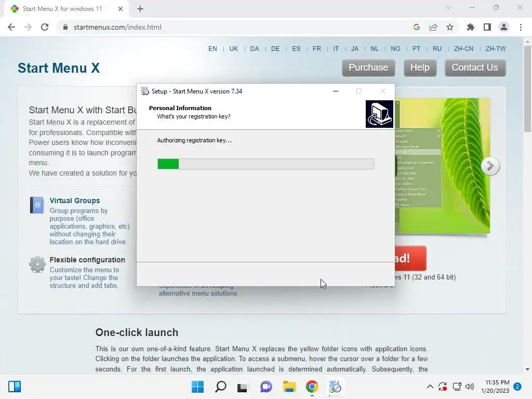532x399 pixels.
Task: Switch the site language to ZH-TW
Action: [495, 49]
